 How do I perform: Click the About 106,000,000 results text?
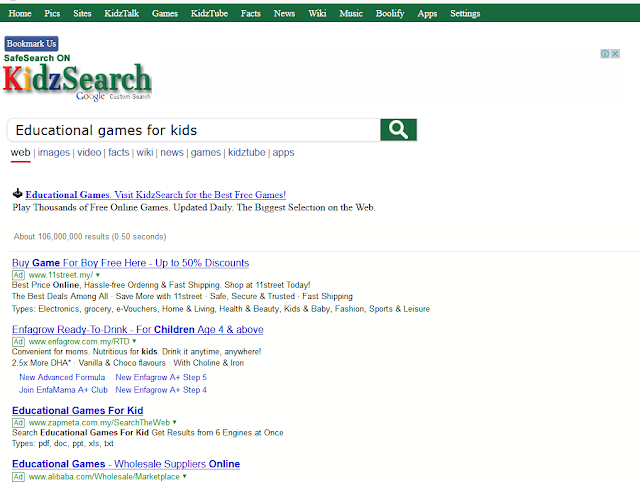[x=90, y=237]
